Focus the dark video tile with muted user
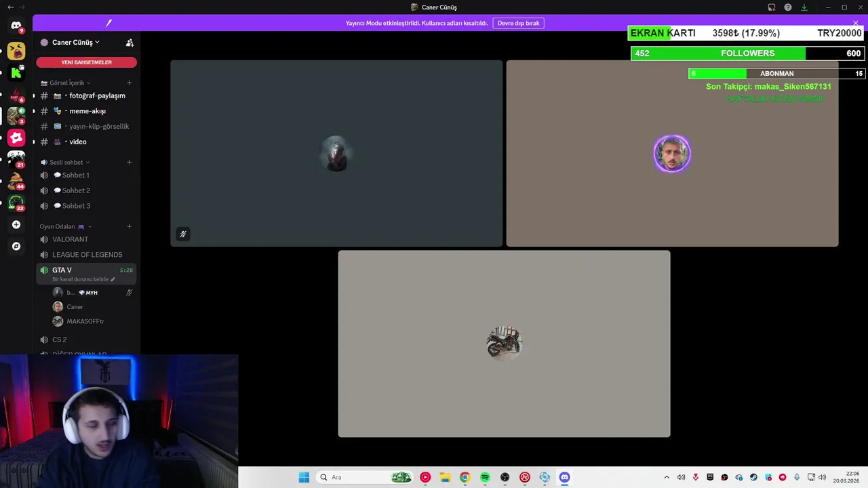The width and height of the screenshot is (868, 488). tap(336, 153)
